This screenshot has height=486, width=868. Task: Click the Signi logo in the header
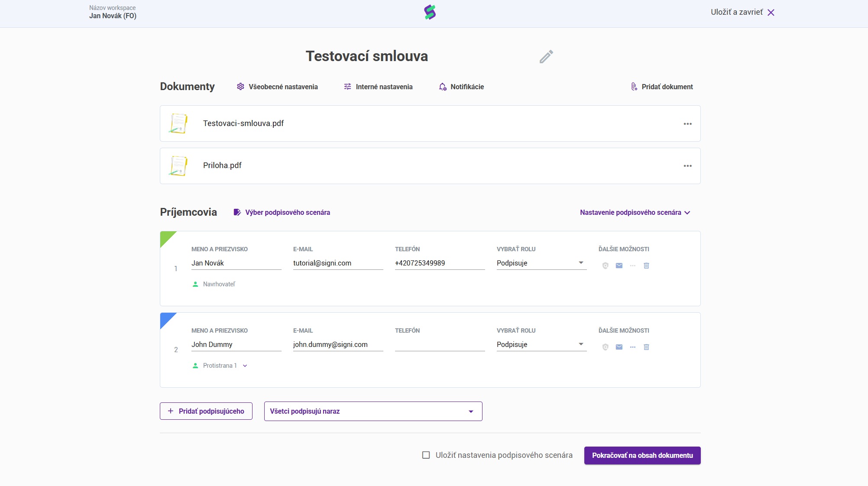click(x=430, y=12)
